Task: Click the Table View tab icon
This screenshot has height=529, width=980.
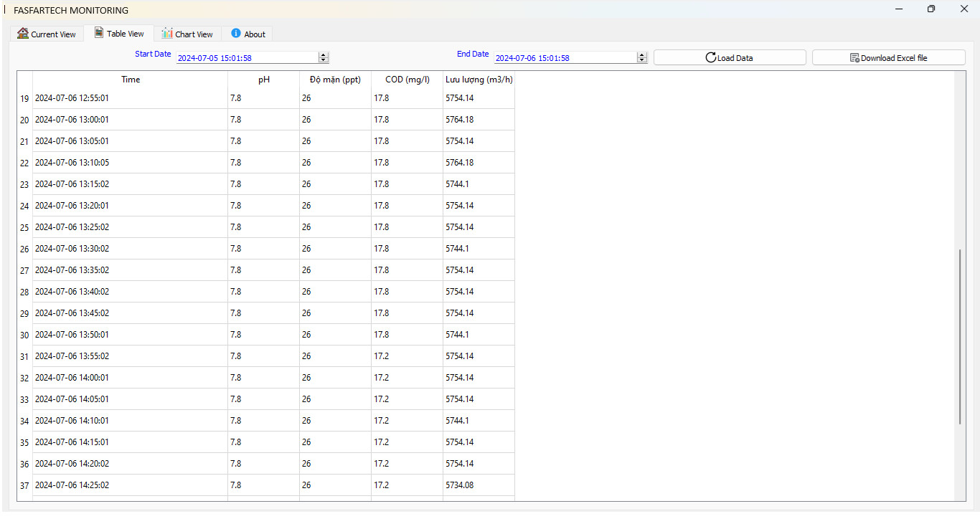Action: click(x=99, y=33)
